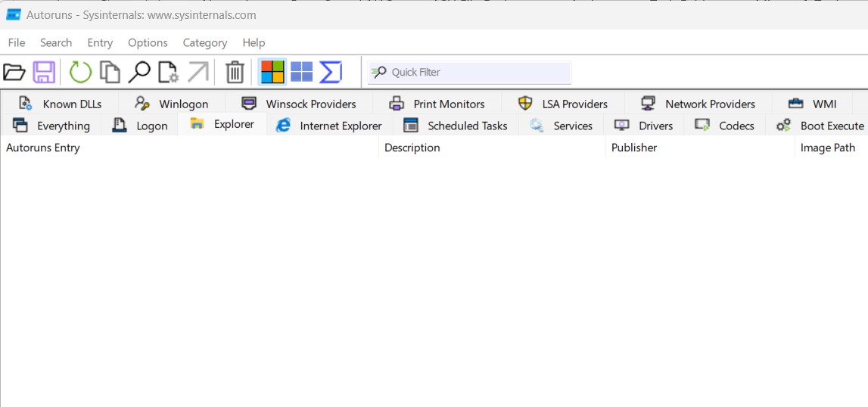The image size is (868, 407).
Task: Switch to the WMI tab
Action: coord(812,104)
